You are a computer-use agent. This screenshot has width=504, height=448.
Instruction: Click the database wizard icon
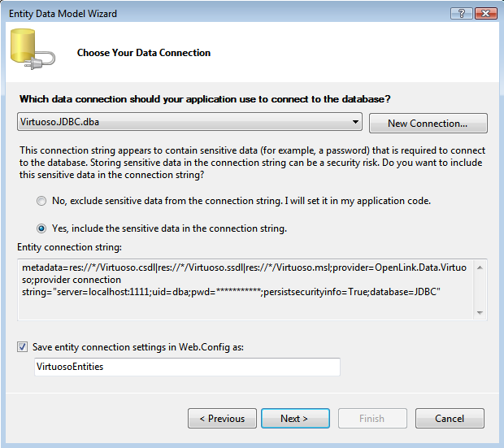pos(33,51)
